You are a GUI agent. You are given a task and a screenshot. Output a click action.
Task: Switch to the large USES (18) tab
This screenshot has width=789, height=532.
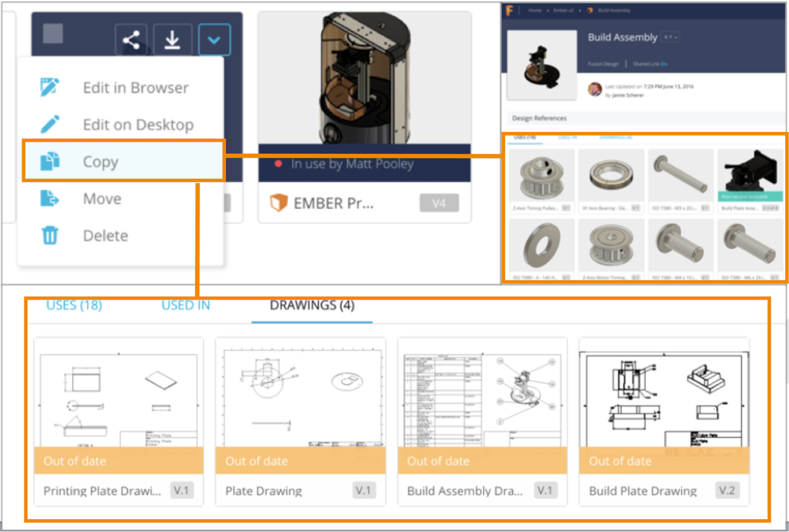(x=74, y=305)
